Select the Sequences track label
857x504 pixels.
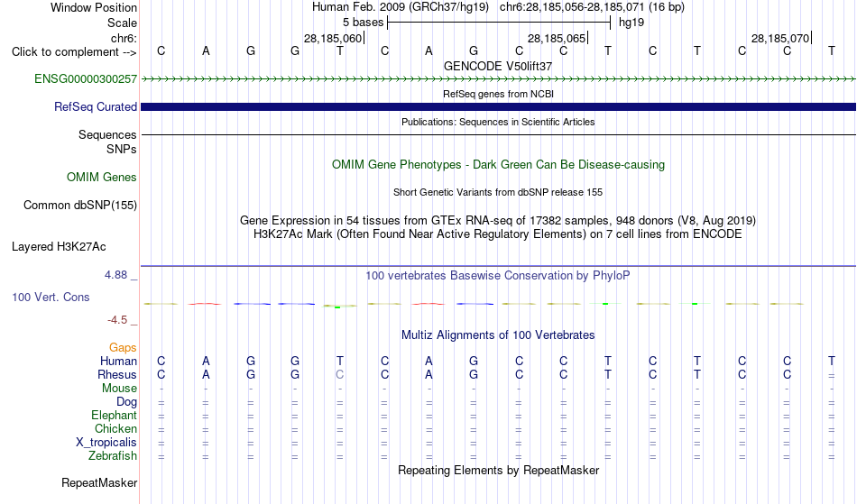pos(107,134)
